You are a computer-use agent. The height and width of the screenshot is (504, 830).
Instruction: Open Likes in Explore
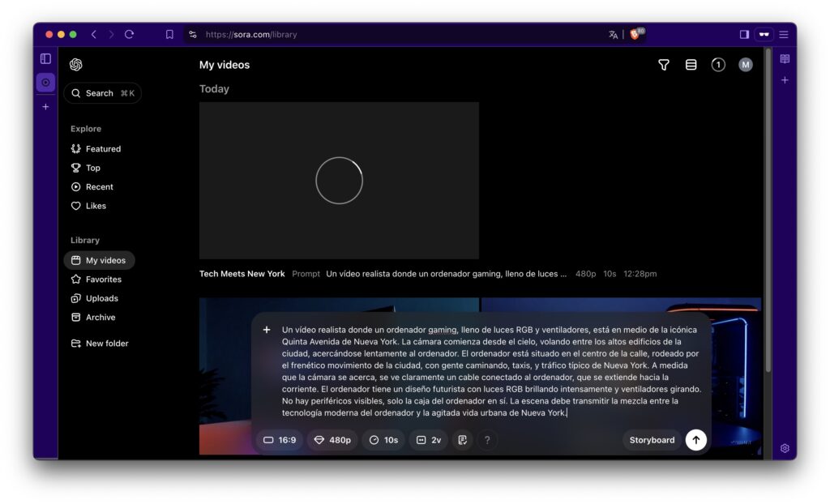coord(89,206)
